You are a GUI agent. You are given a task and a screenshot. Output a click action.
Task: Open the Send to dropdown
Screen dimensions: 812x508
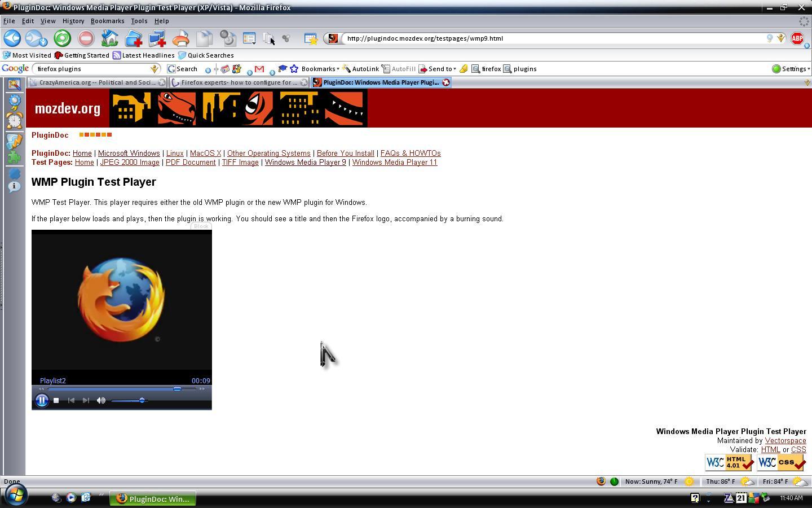point(438,69)
